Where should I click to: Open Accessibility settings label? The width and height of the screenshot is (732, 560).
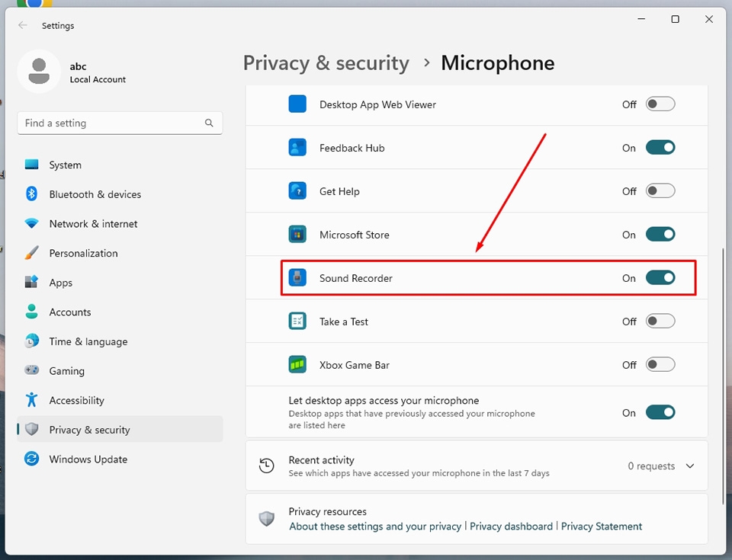coord(76,401)
